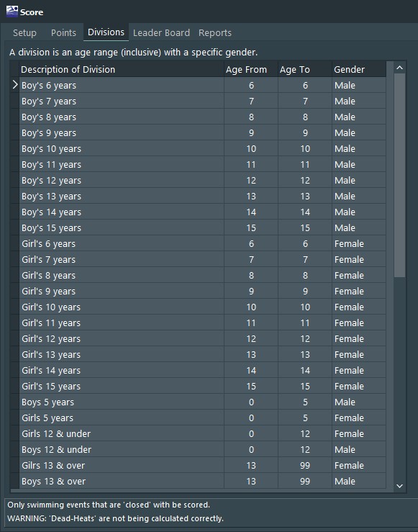
Task: Select the Girl's 10 years description cell
Action: 122,307
